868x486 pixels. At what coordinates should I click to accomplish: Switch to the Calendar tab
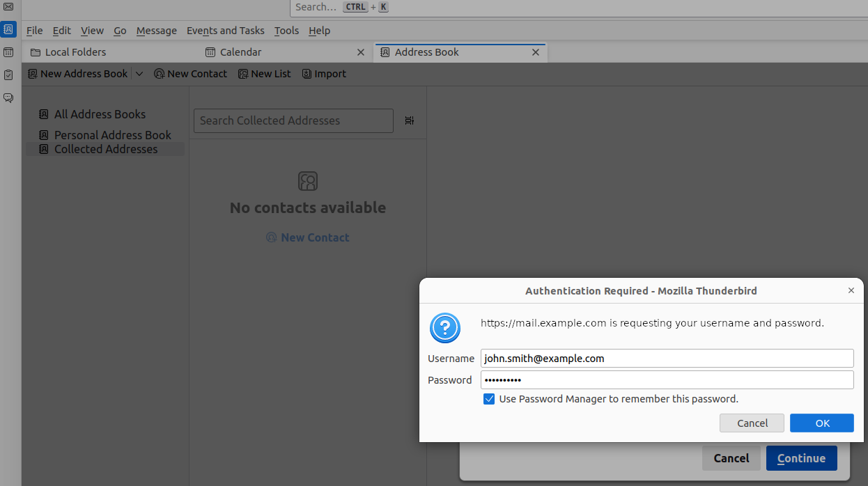click(240, 52)
